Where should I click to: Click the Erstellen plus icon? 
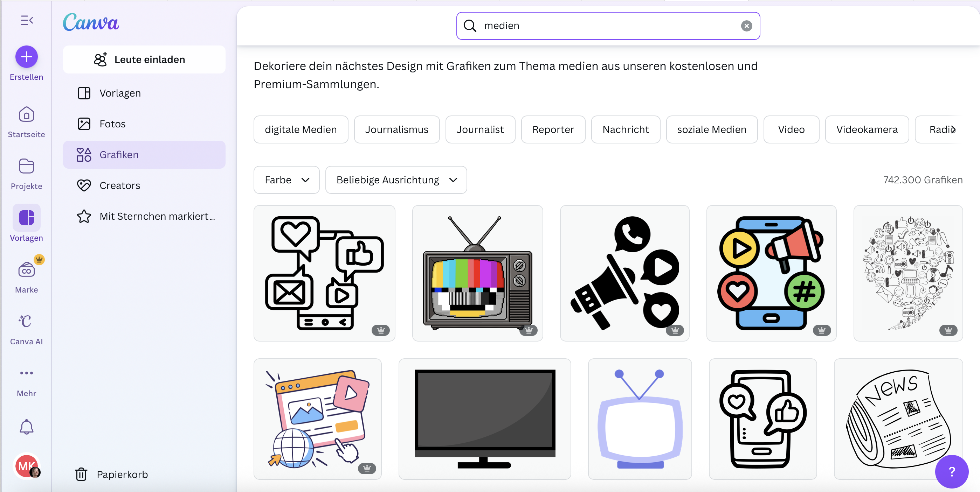tap(26, 57)
